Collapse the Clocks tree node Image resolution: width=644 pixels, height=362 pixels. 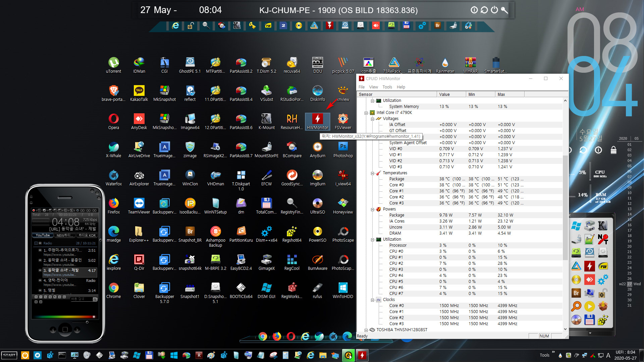372,300
